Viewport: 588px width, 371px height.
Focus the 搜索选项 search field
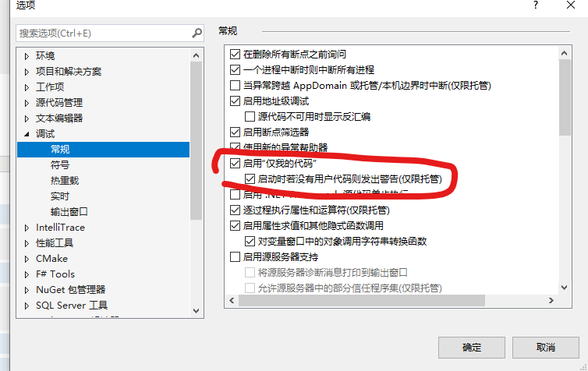104,34
